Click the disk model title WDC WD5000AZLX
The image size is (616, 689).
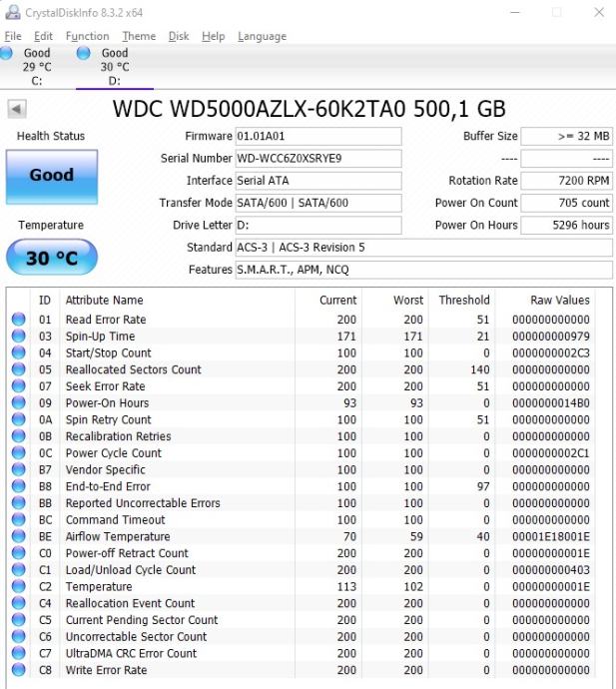(x=308, y=109)
